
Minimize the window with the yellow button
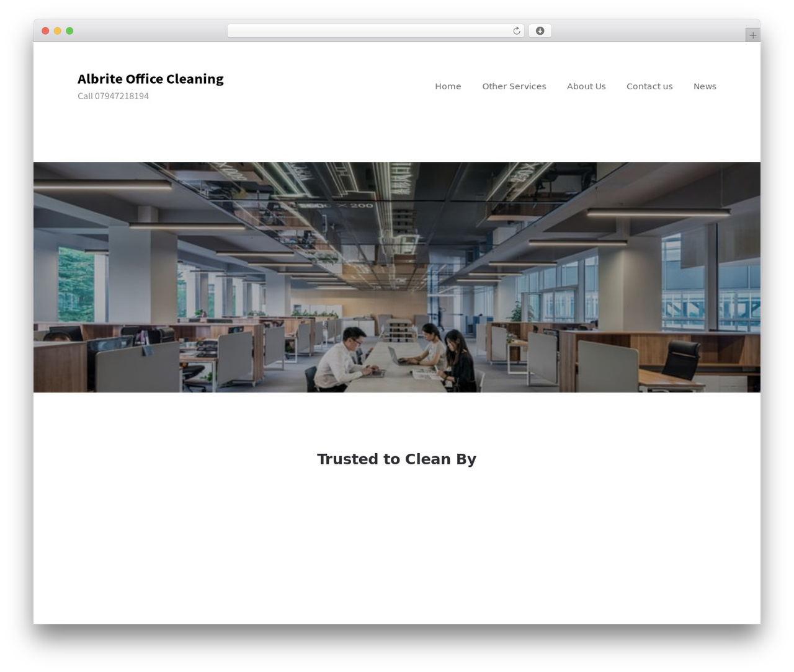click(57, 31)
